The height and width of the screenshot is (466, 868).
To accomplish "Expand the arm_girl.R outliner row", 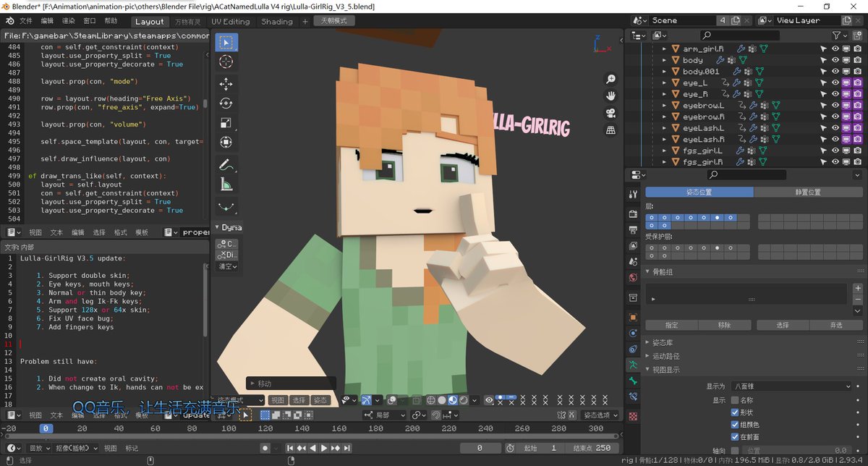I will coord(664,48).
